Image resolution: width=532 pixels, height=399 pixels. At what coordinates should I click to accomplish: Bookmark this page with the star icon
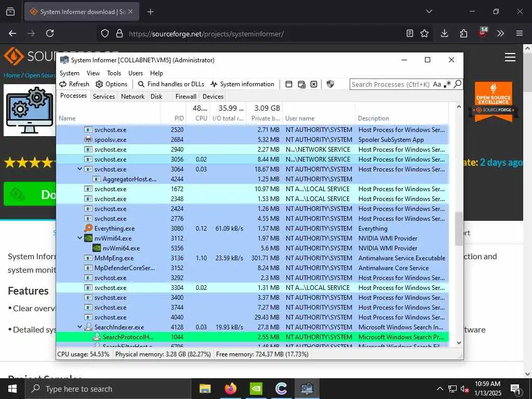(424, 33)
